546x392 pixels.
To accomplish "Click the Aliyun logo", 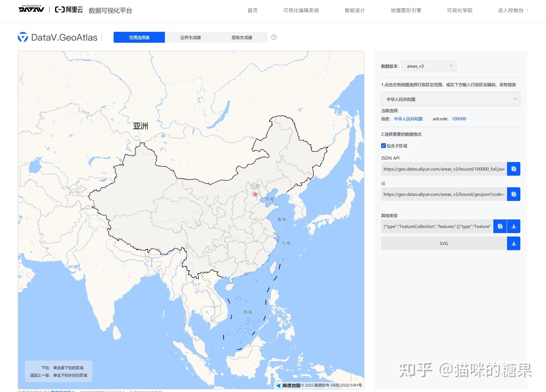I will click(69, 10).
